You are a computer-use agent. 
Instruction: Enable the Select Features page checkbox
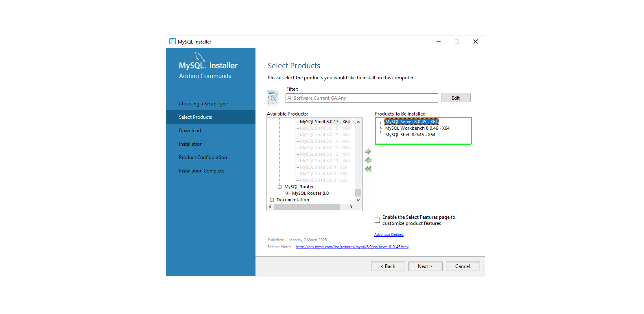(377, 220)
